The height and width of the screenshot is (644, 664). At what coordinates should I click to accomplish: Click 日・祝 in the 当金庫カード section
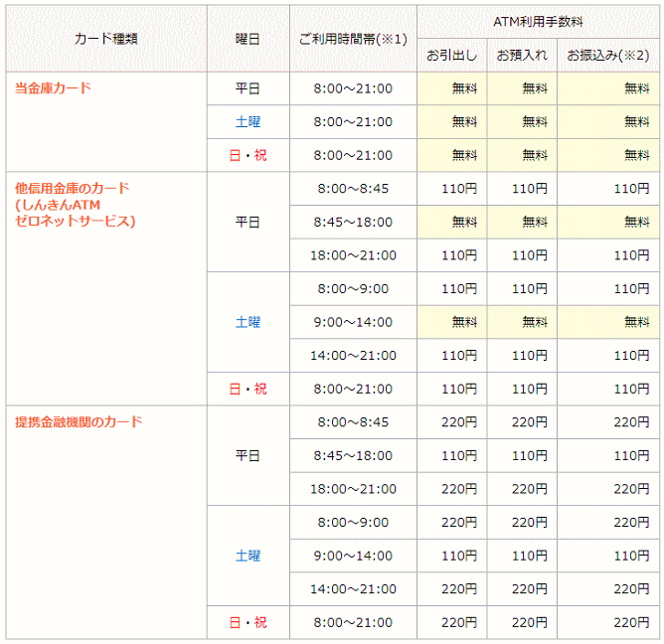pyautogui.click(x=249, y=155)
